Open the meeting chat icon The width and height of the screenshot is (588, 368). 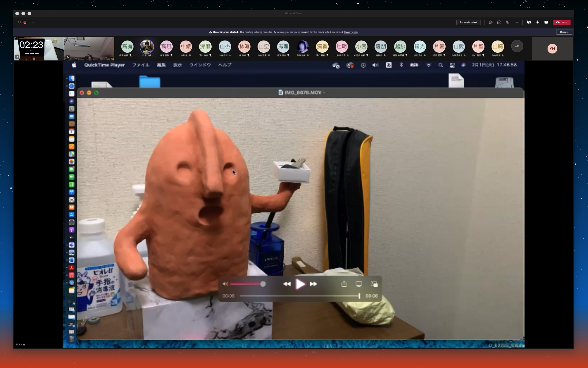coord(499,22)
